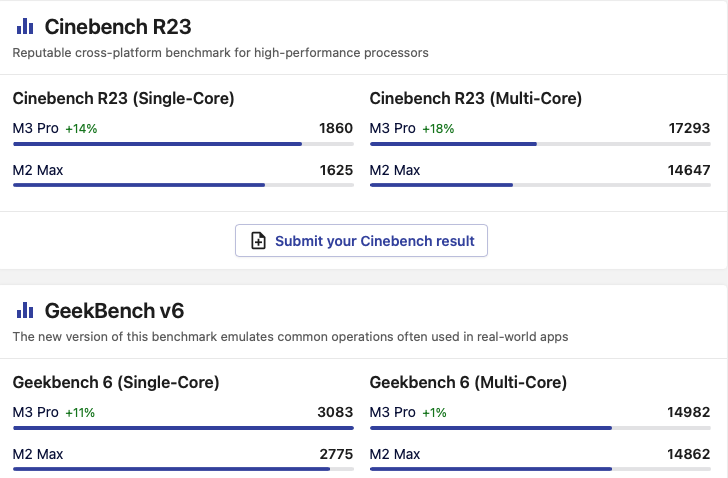Click the Cinebench R23 (Single-Core) title

123,98
